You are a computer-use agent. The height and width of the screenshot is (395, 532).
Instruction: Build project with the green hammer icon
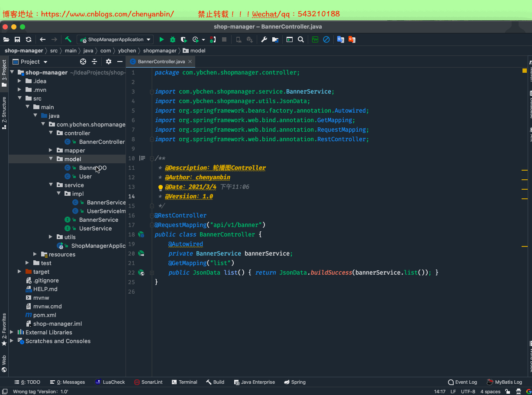click(x=68, y=39)
